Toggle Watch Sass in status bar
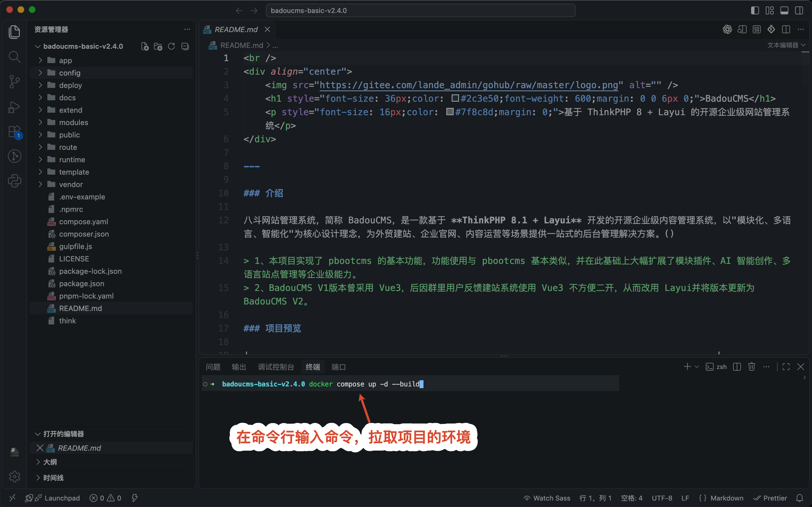 [x=547, y=498]
